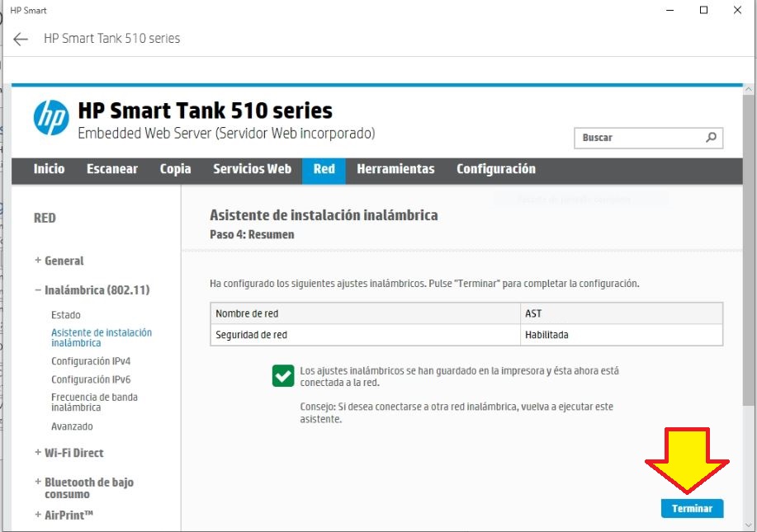Click the Buscar search field
Image resolution: width=757 pixels, height=532 pixels.
pos(639,138)
